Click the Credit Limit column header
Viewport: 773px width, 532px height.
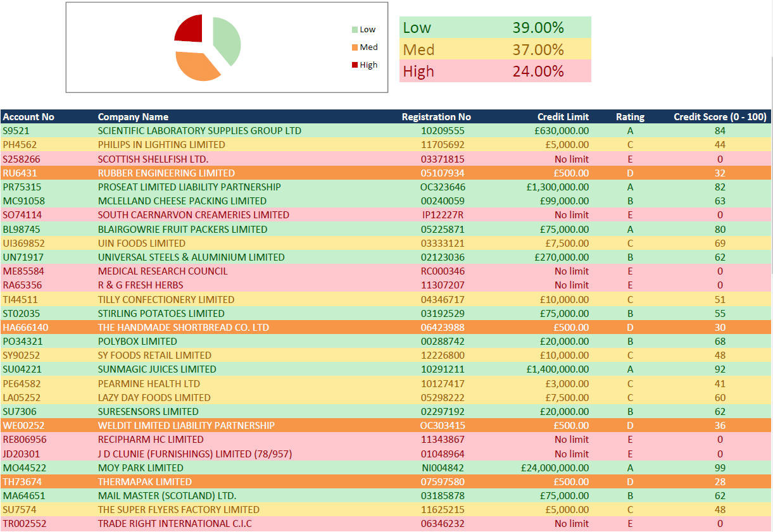pos(563,117)
